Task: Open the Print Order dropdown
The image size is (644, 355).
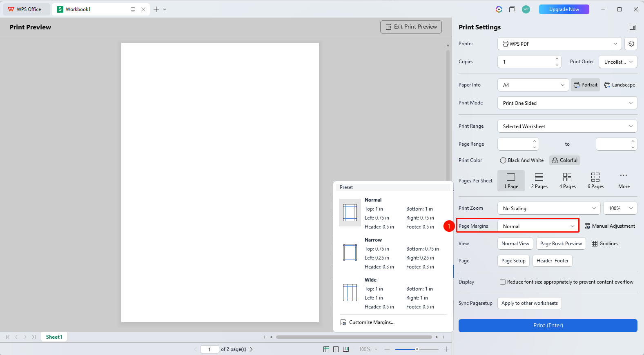Action: pos(618,62)
